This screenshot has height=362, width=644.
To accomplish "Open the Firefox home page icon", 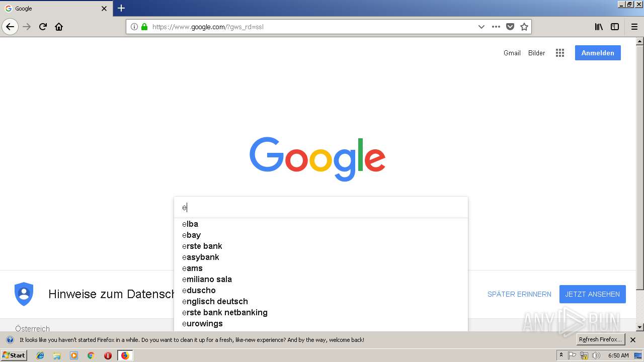I will [x=59, y=27].
